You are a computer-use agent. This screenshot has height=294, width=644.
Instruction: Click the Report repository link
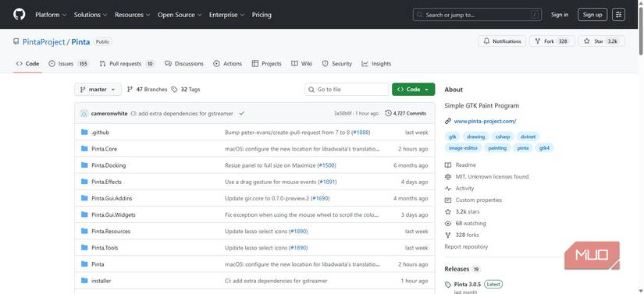[x=466, y=246]
